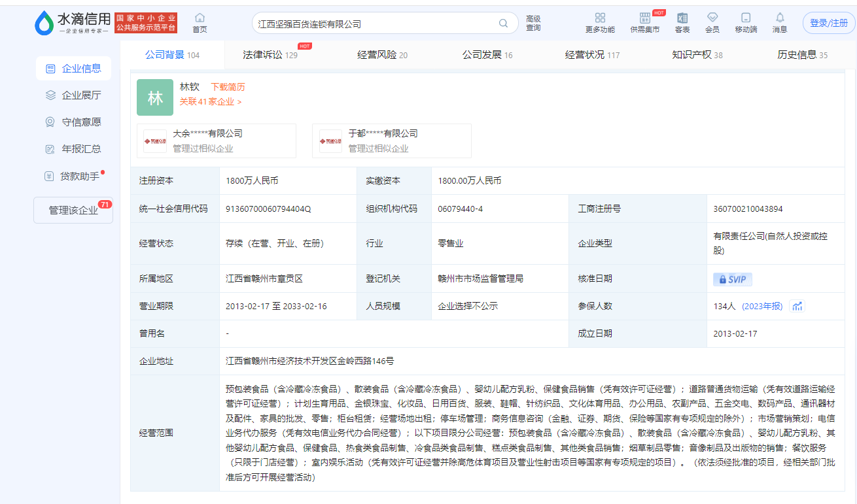
Task: Click 管理该企业 button
Action: pos(73,210)
